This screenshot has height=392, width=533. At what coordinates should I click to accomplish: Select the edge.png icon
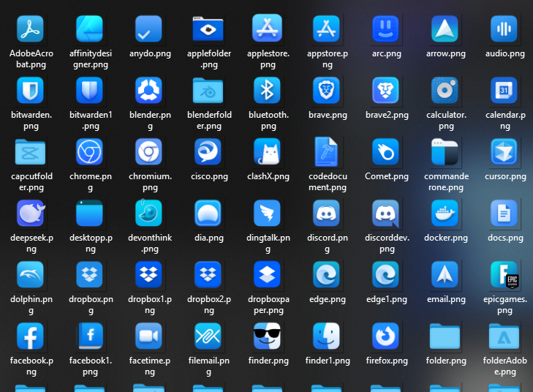pyautogui.click(x=326, y=275)
